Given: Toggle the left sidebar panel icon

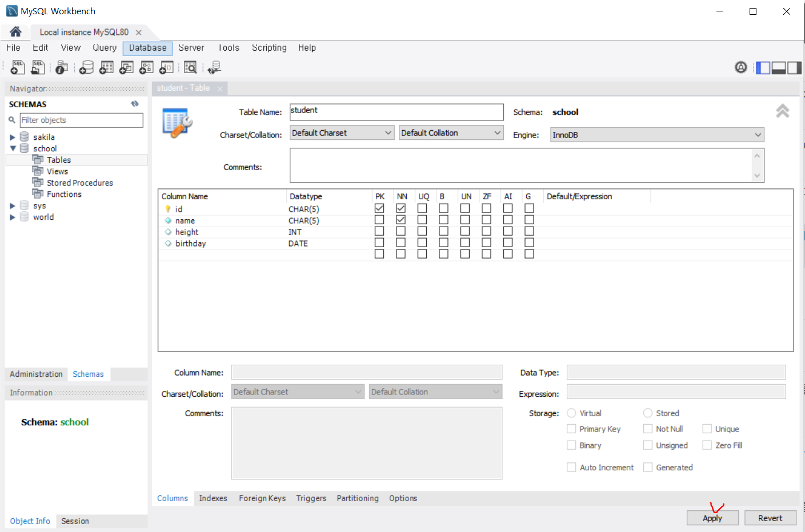Looking at the screenshot, I should tap(763, 68).
